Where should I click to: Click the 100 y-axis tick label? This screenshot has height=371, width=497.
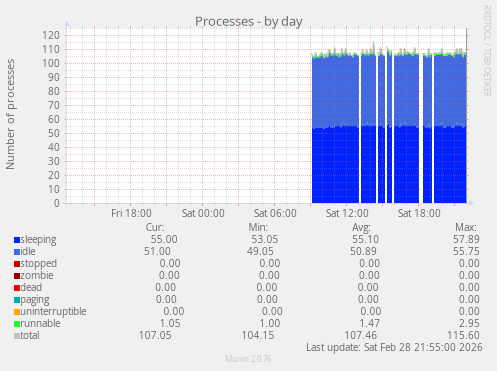51,63
